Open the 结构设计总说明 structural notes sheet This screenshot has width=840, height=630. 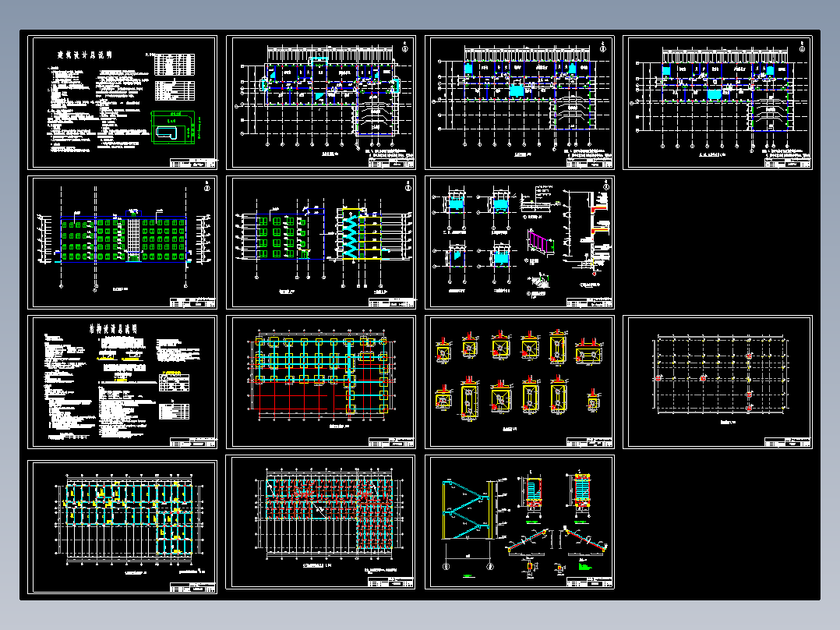[x=122, y=382]
